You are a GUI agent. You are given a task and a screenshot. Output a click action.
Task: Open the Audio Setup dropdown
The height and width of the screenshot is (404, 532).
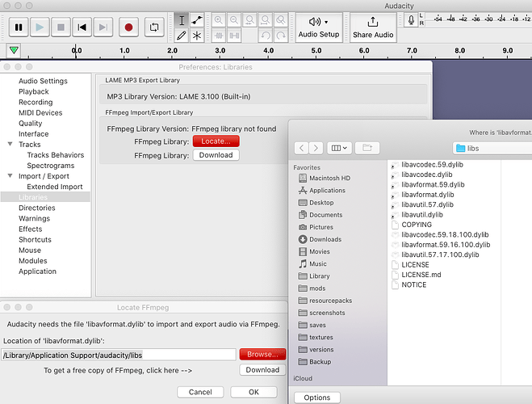tap(319, 27)
